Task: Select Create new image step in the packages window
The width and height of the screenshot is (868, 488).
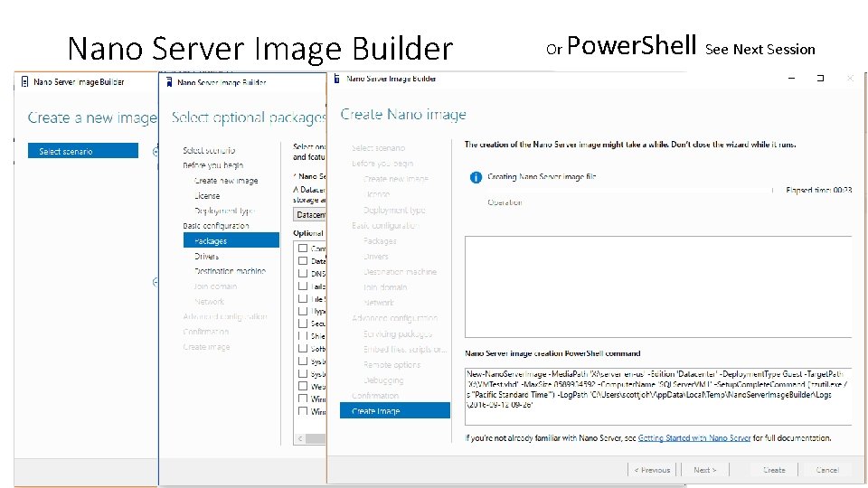Action: (x=226, y=181)
